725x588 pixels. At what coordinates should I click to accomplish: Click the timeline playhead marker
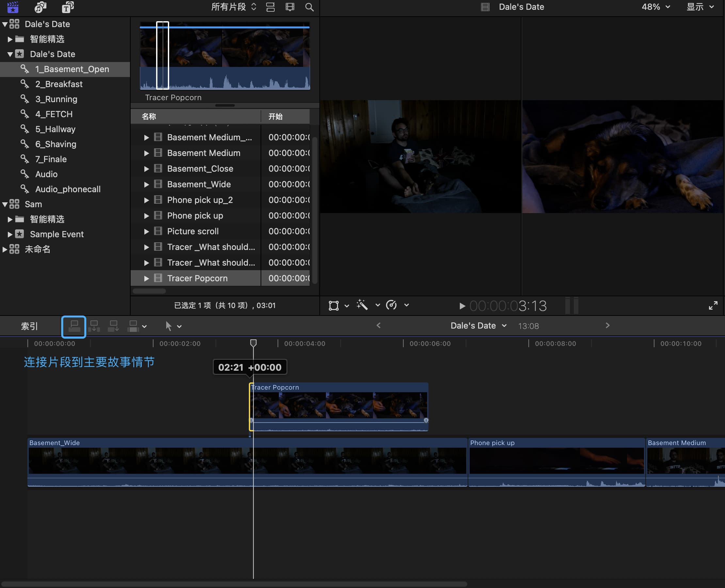(x=253, y=343)
